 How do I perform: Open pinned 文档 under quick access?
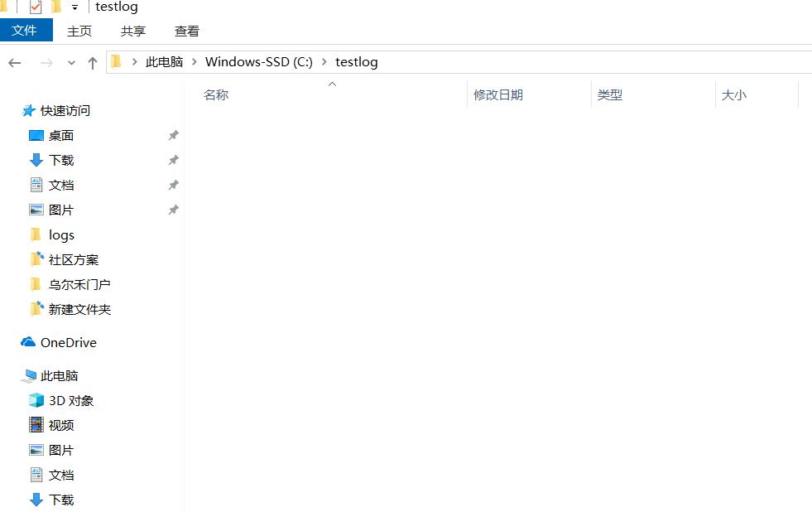[61, 185]
